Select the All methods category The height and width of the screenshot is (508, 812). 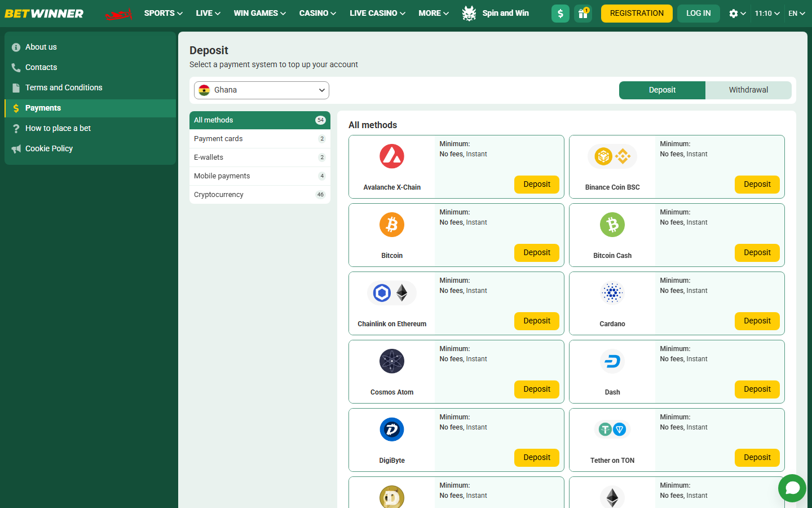tap(260, 120)
